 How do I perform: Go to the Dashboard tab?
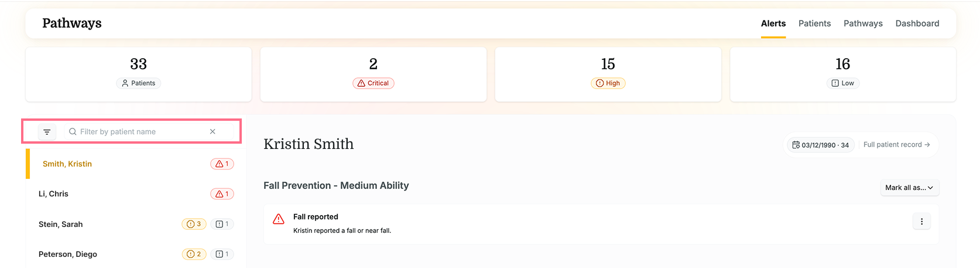click(917, 23)
